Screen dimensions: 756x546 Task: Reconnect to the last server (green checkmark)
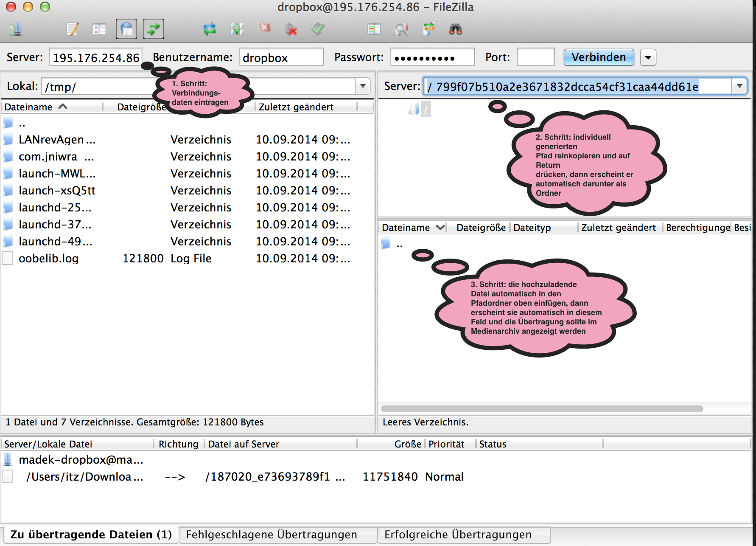(x=318, y=29)
